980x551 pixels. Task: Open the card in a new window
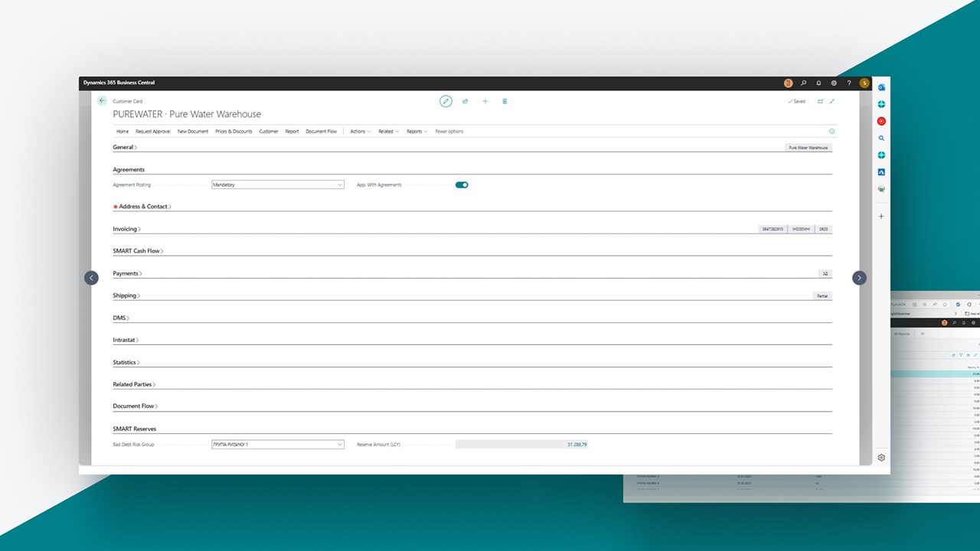coord(820,101)
